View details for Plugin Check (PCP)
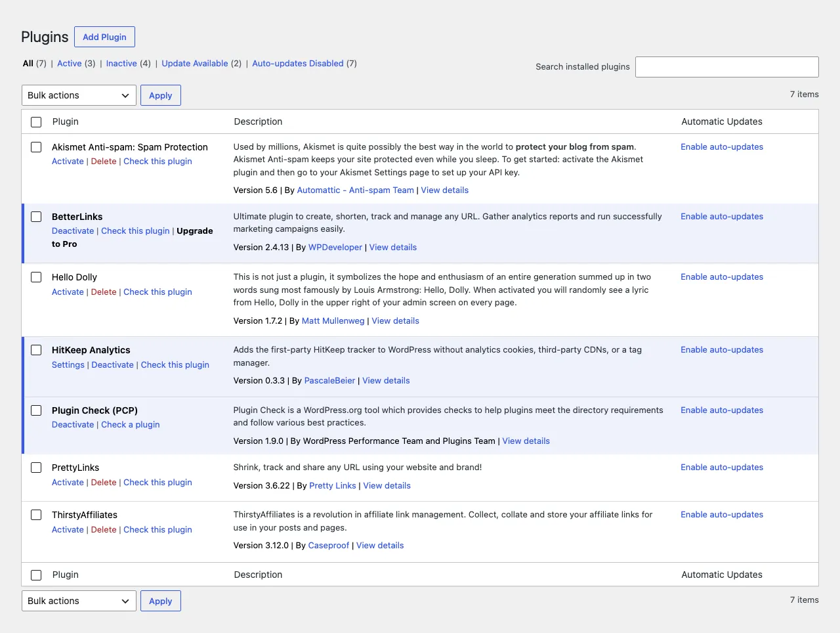This screenshot has height=633, width=840. click(x=526, y=441)
